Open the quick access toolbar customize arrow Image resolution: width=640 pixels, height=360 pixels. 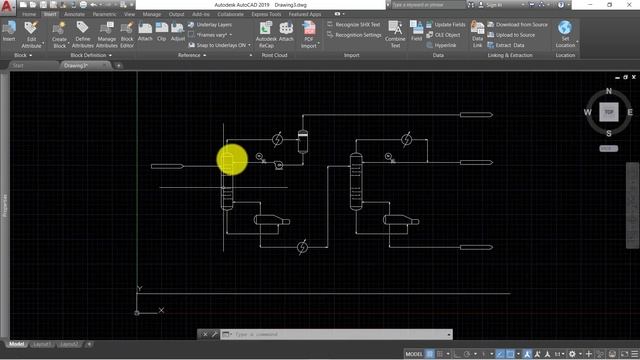133,5
